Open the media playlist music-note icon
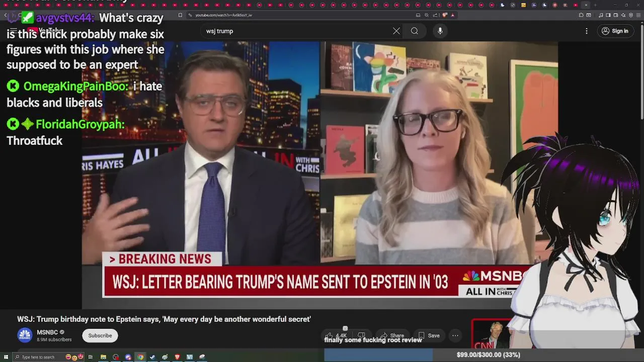Viewport: 644px width, 362px height. click(601, 15)
